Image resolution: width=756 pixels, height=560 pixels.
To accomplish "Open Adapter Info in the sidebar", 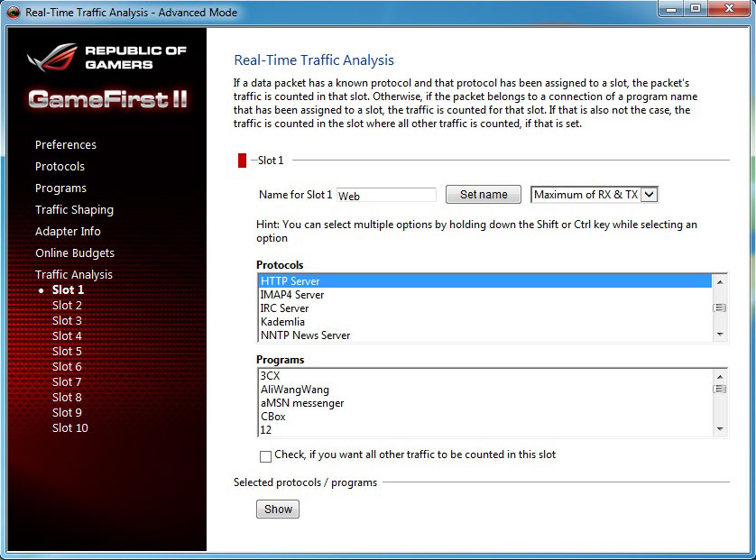I will pos(68,232).
